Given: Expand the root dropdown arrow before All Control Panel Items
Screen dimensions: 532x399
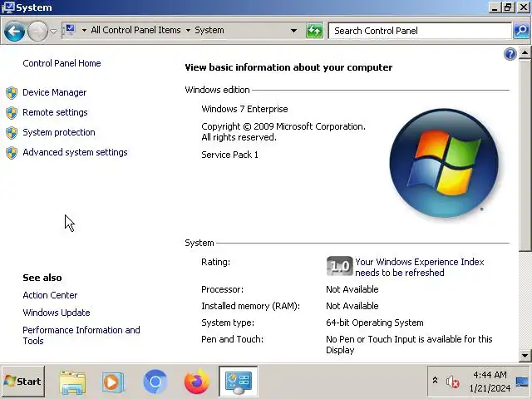Looking at the screenshot, I should pyautogui.click(x=84, y=31).
